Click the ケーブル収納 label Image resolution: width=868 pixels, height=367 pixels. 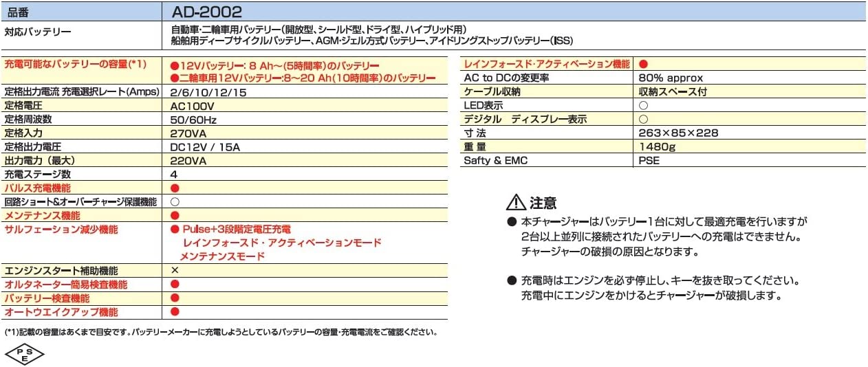tap(493, 91)
